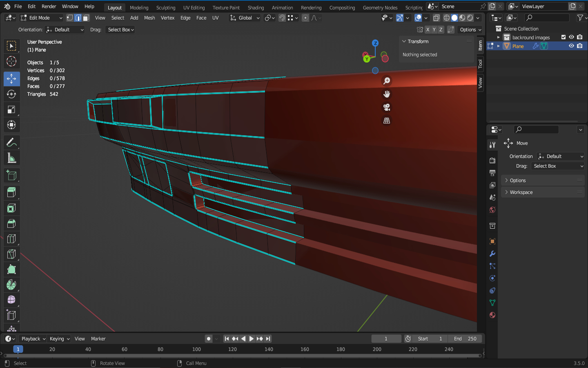Click the blue Z axis gizmo
The width and height of the screenshot is (588, 368).
click(375, 43)
